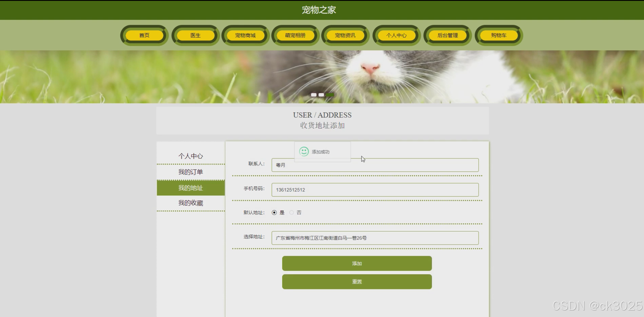Open 萌宠相册 from the navigation bar
Image resolution: width=644 pixels, height=317 pixels.
pos(295,35)
